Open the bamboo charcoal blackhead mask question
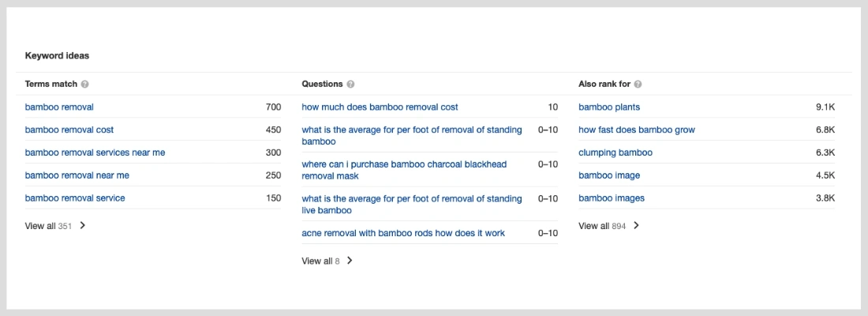The height and width of the screenshot is (316, 868). [x=404, y=170]
